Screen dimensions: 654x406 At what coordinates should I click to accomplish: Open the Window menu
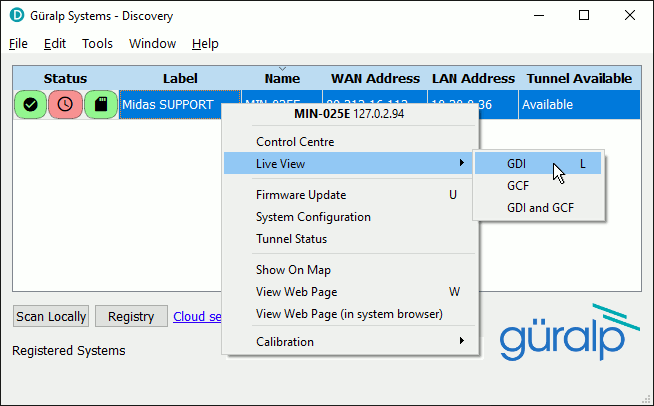[x=152, y=43]
